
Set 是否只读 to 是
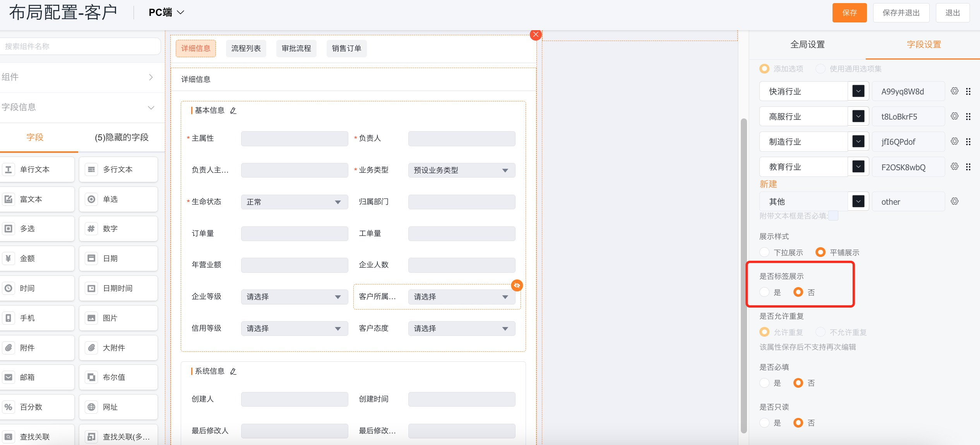[764, 423]
